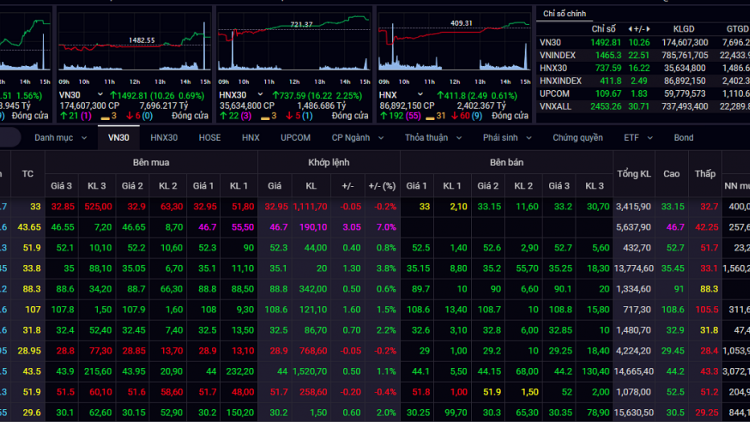The width and height of the screenshot is (750, 422).
Task: Sort by the TC column header
Action: (x=28, y=173)
